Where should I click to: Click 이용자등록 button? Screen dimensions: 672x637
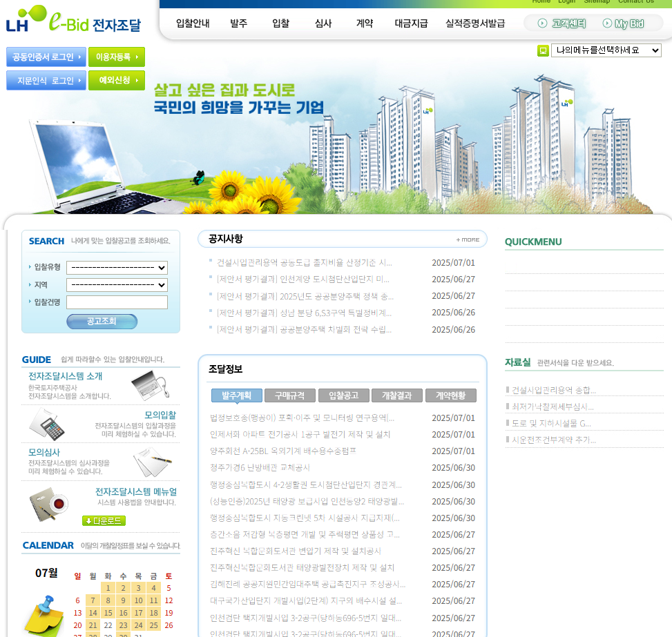pos(117,57)
